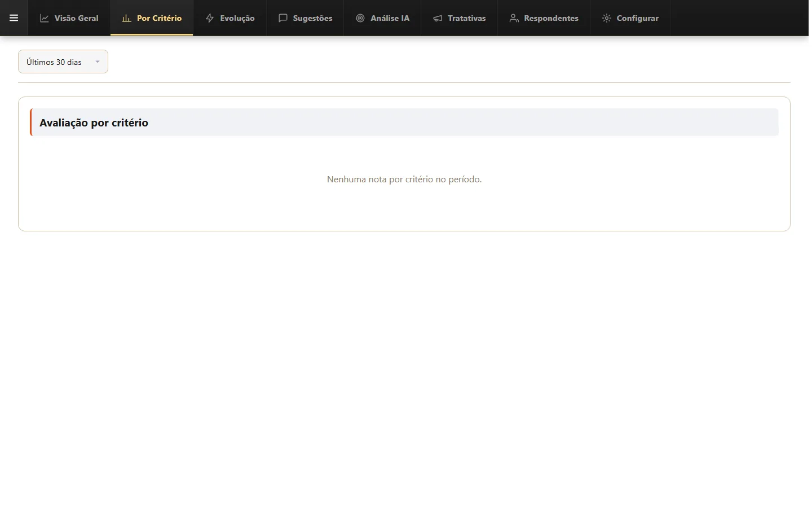The width and height of the screenshot is (812, 508).
Task: Click the Sugestões speech bubble icon
Action: pyautogui.click(x=283, y=18)
